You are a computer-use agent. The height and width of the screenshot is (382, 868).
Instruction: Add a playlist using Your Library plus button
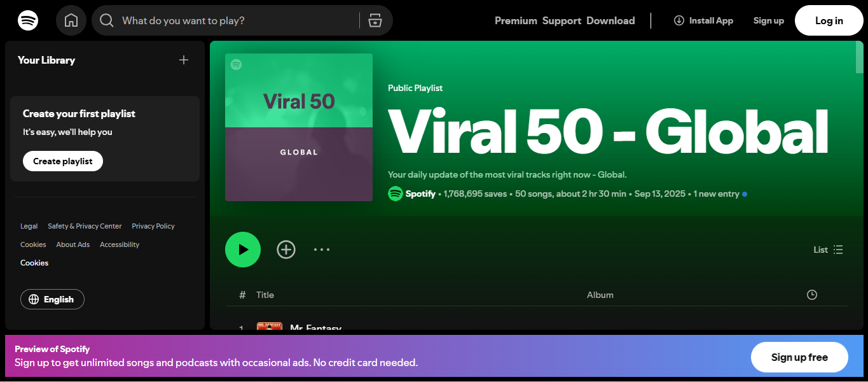pyautogui.click(x=183, y=60)
